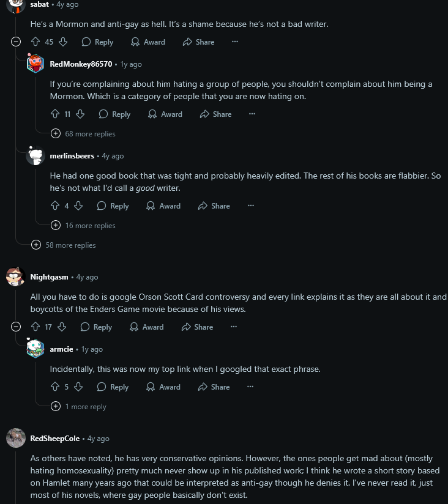Upvote sabat's comment
Image resolution: width=448 pixels, height=504 pixels.
35,42
